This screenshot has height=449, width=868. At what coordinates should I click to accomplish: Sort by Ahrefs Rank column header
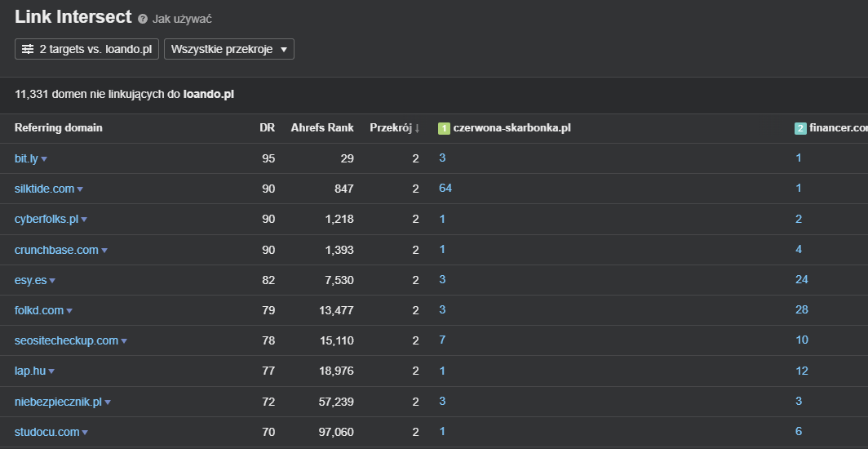(321, 128)
